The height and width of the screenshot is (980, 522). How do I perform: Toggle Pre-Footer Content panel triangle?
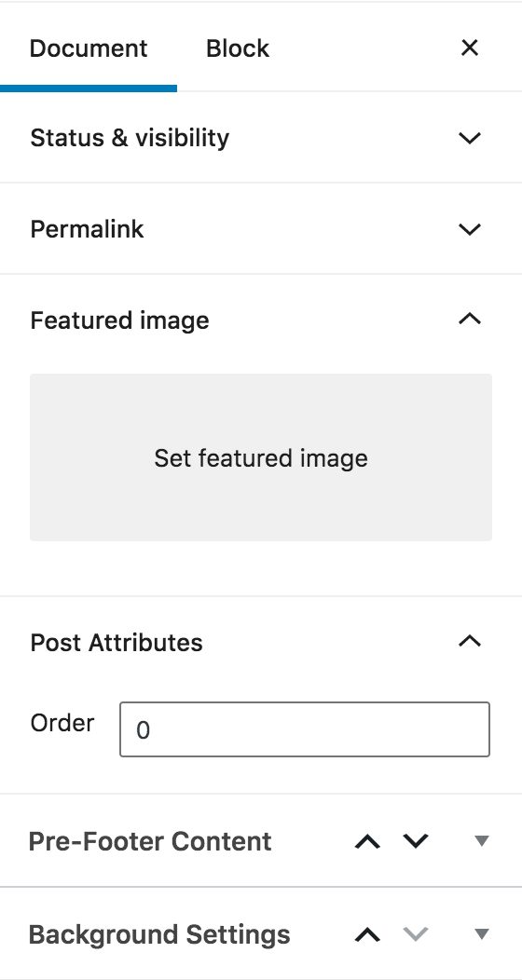(x=481, y=841)
